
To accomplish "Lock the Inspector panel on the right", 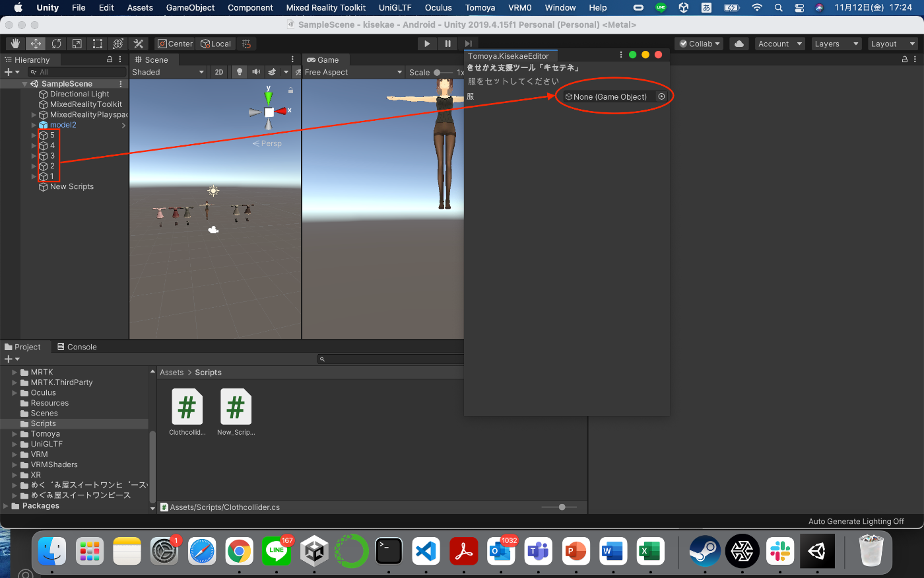I will click(x=905, y=59).
